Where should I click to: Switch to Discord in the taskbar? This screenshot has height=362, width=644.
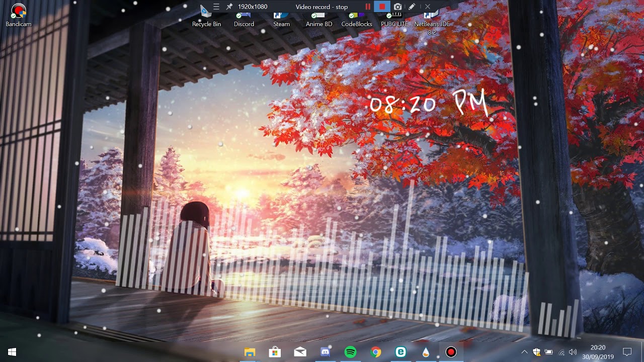click(x=325, y=352)
